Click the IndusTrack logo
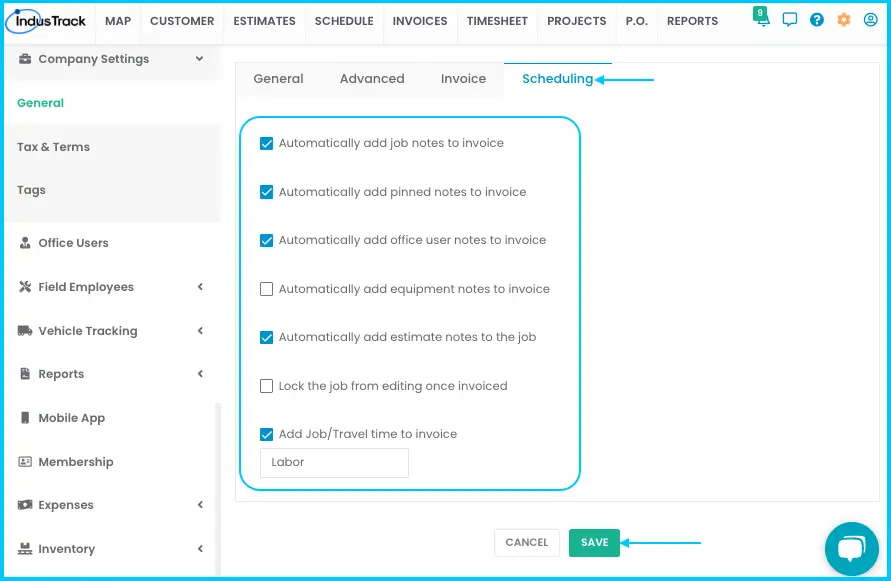Image resolution: width=891 pixels, height=581 pixels. pos(45,21)
